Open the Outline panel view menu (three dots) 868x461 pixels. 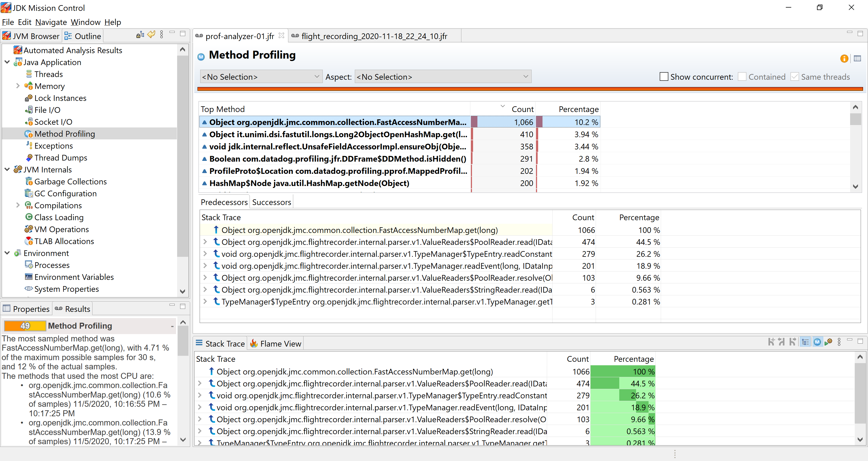(162, 35)
